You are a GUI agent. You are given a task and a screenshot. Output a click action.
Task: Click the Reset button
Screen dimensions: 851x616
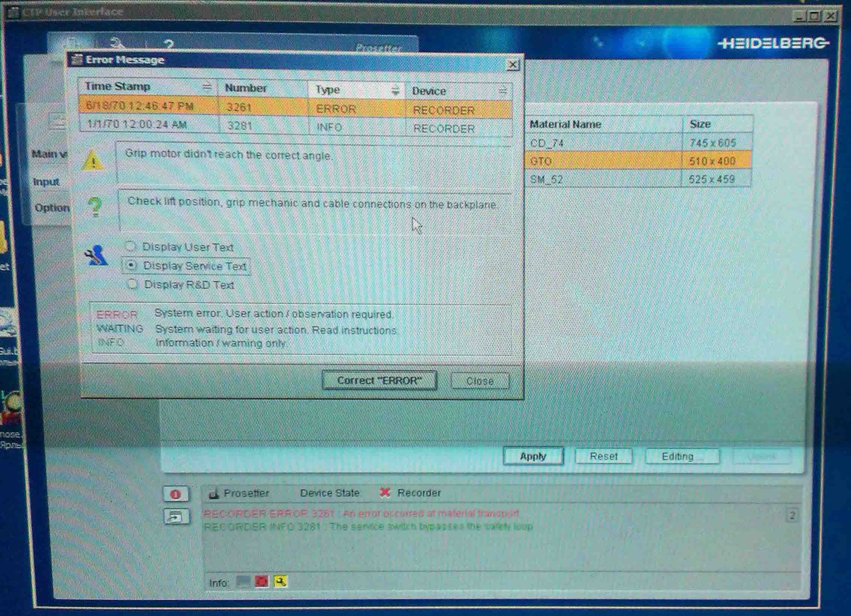click(603, 456)
